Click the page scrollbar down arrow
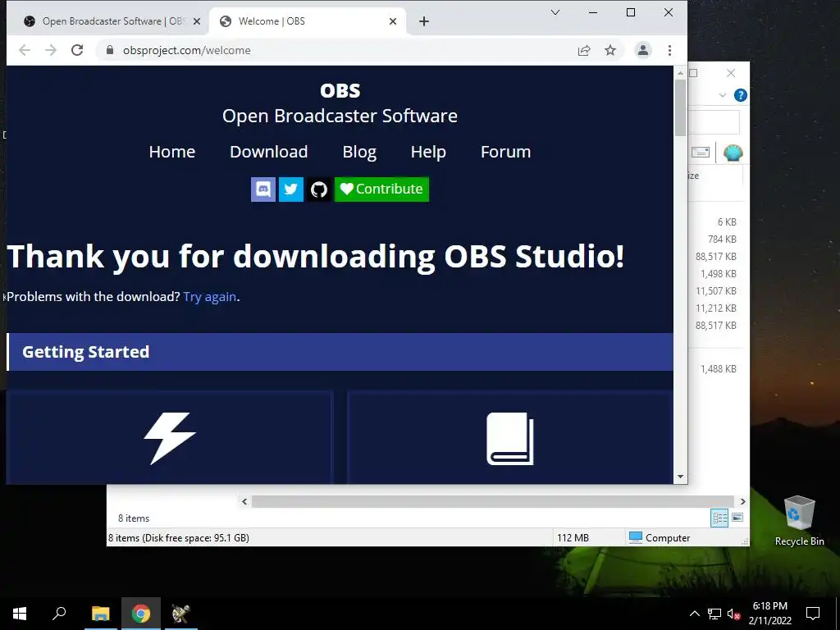This screenshot has width=840, height=630. [x=680, y=477]
